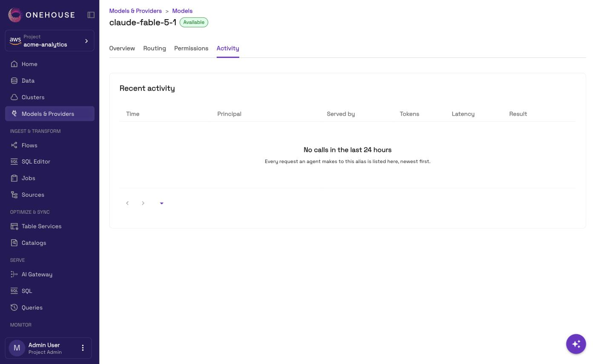Launch the SQL Editor icon

pyautogui.click(x=14, y=161)
